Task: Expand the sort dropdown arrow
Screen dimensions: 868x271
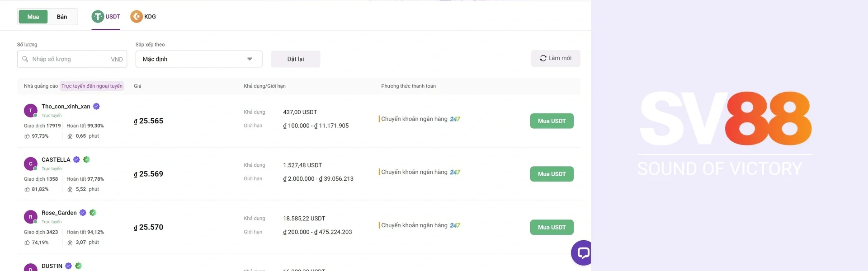Action: [250, 59]
